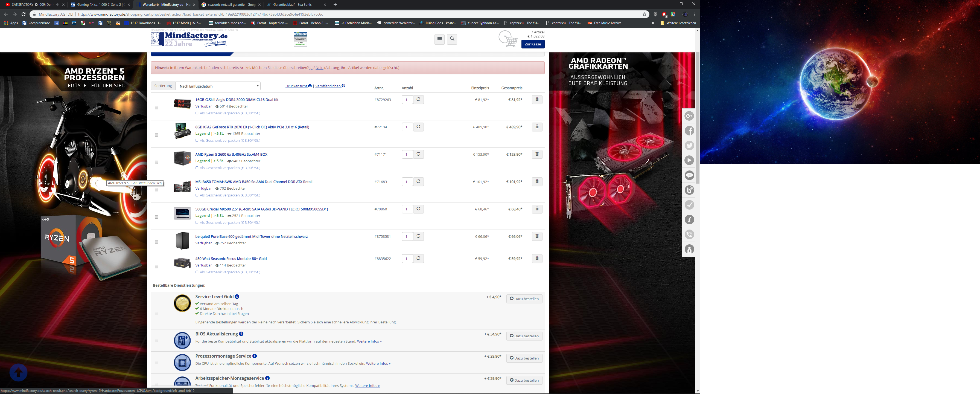Image resolution: width=980 pixels, height=394 pixels.
Task: Delete the Seasonic Focus power supply
Action: click(x=537, y=259)
